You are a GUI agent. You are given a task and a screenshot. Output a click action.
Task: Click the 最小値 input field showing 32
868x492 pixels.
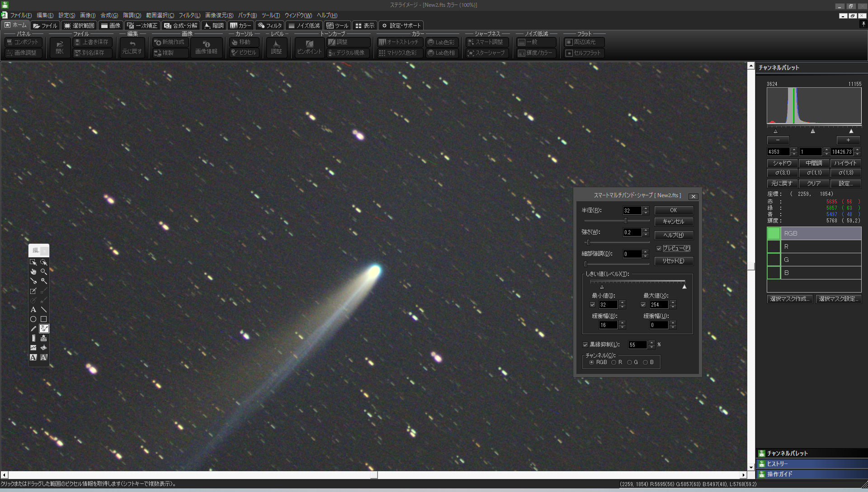(x=608, y=305)
